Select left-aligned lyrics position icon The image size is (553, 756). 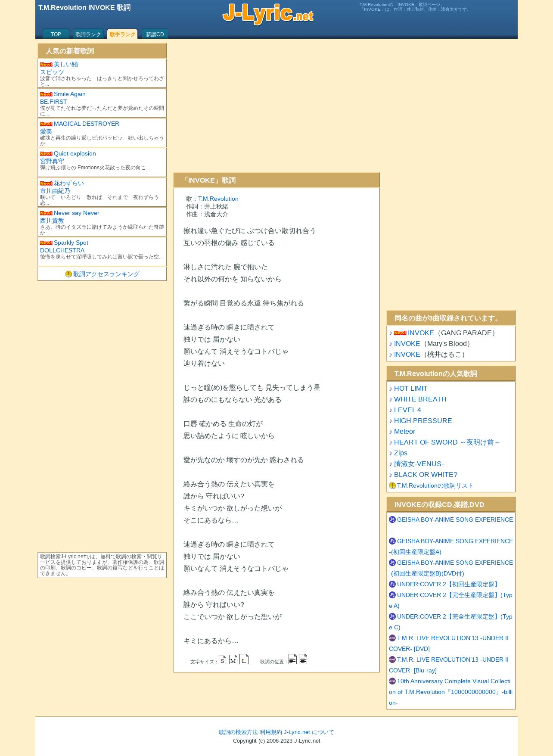pos(292,659)
